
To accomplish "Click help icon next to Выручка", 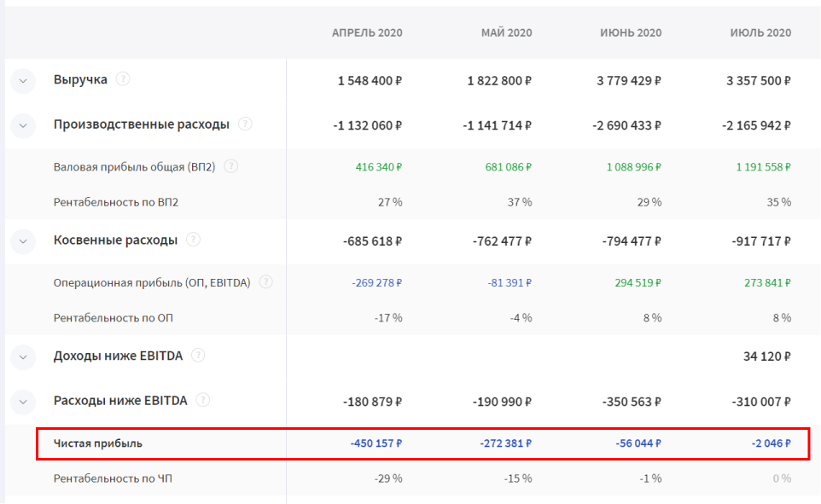I will (123, 79).
